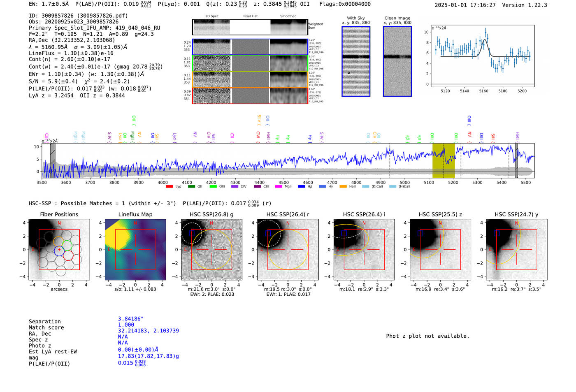Select the orange-bordered 2D Spec fiber cutout

click(x=212, y=79)
